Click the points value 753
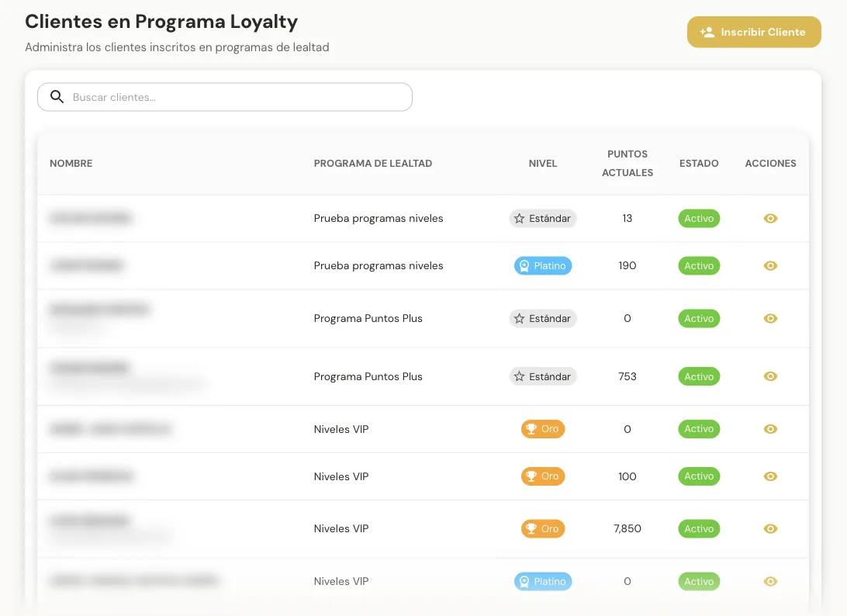 pyautogui.click(x=627, y=376)
